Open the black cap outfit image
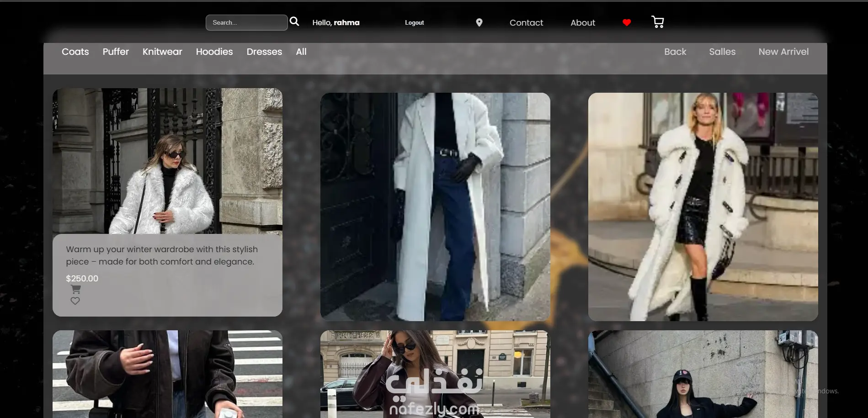This screenshot has width=868, height=418. click(x=703, y=374)
